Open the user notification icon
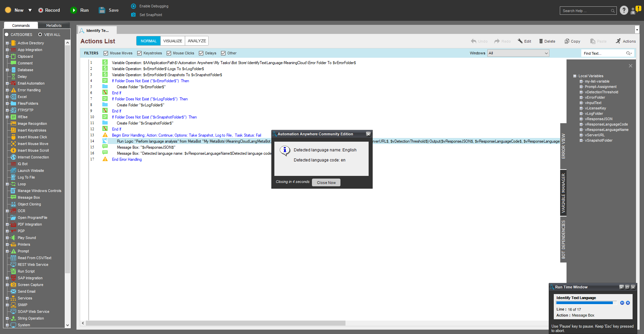The image size is (644, 334). 635,10
